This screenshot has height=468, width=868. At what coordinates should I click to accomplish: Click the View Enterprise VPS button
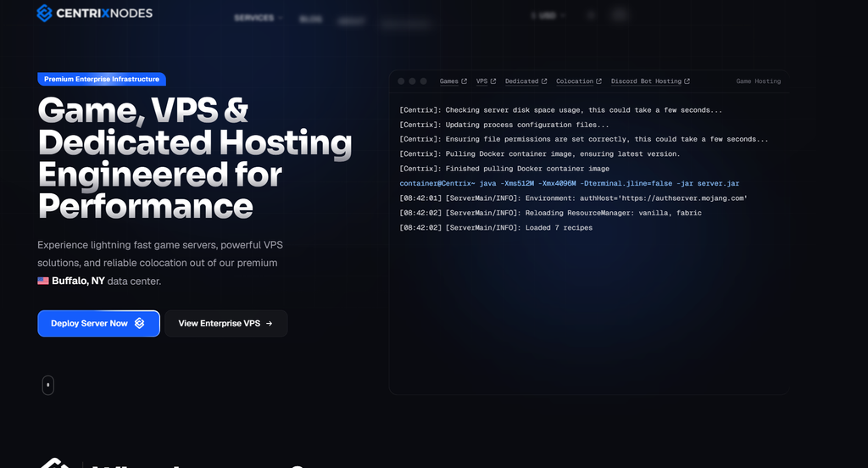(x=225, y=324)
